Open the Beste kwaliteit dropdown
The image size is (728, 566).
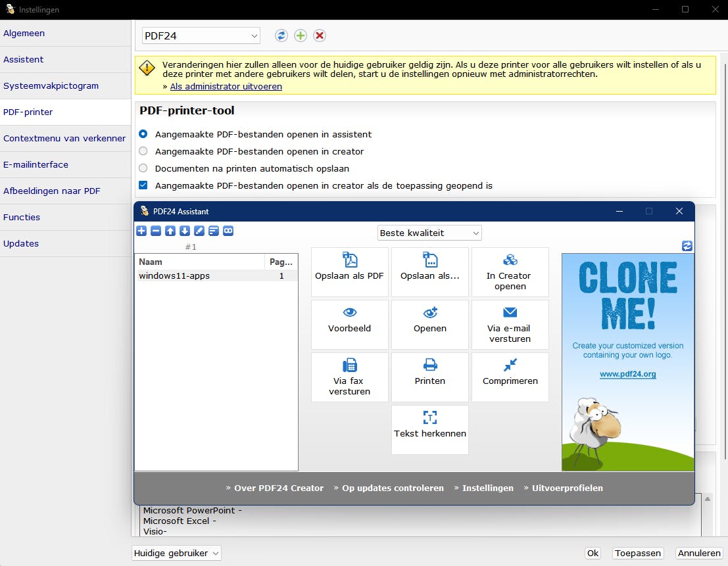[x=429, y=233]
